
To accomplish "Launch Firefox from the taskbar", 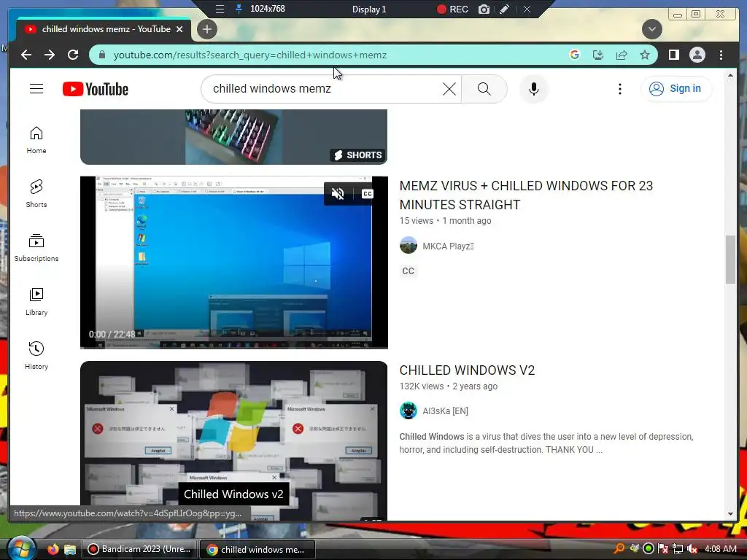I will click(x=53, y=549).
